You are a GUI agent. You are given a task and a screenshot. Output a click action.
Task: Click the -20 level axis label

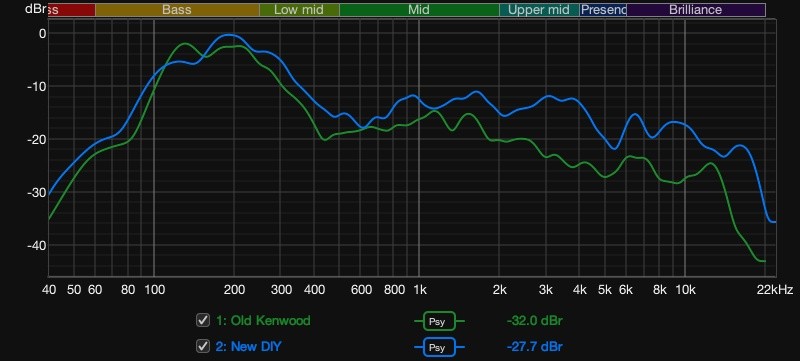tap(36, 139)
